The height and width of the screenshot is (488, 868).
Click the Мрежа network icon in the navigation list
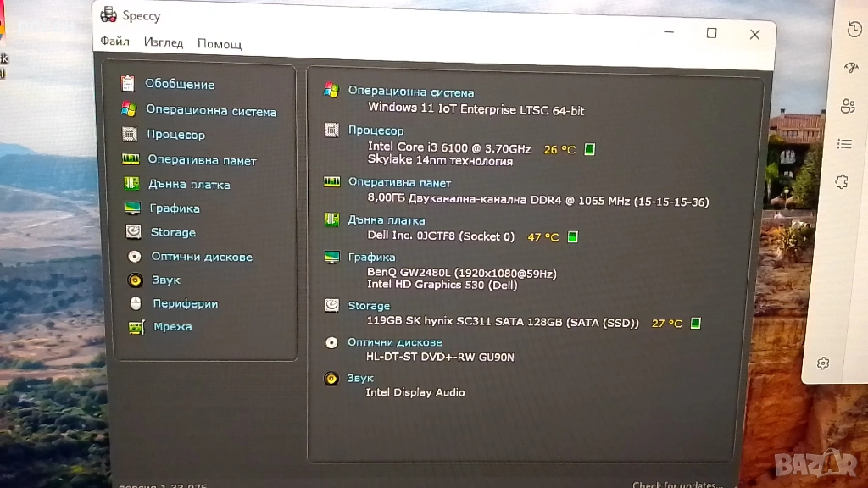pos(136,327)
